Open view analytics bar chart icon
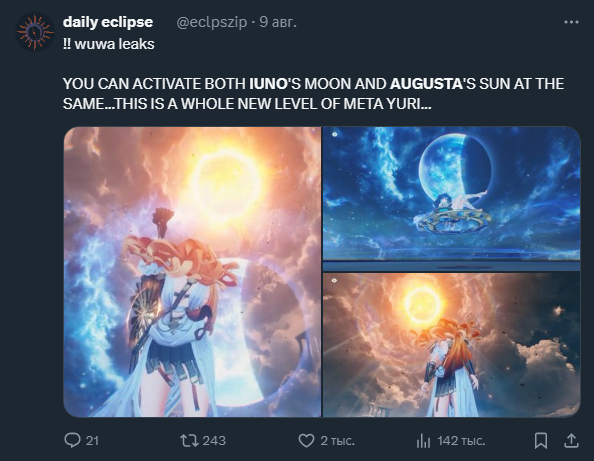The height and width of the screenshot is (461, 594). (x=424, y=441)
